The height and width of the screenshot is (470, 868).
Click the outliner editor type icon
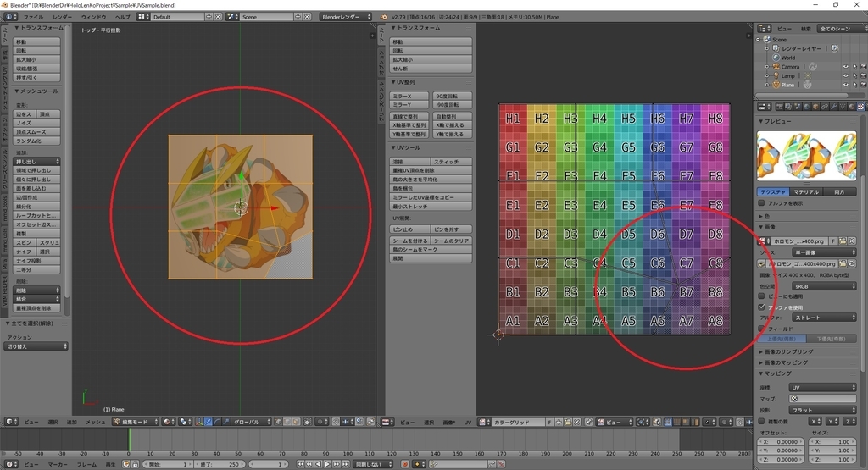(765, 28)
